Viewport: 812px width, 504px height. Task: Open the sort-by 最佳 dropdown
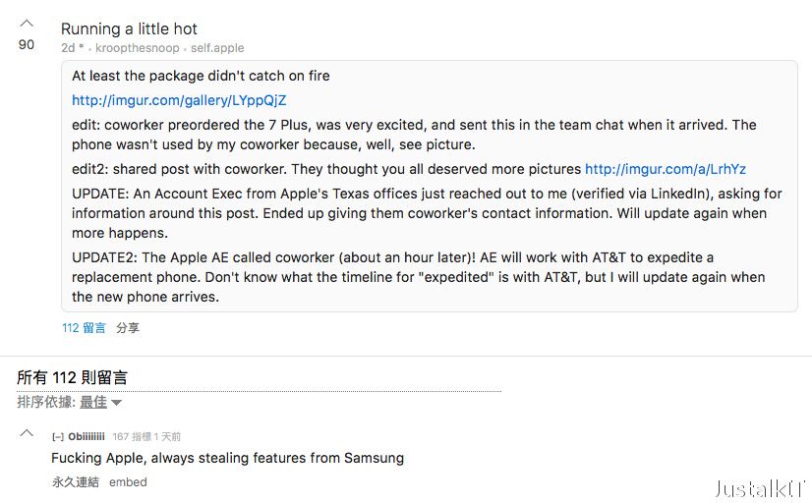pos(93,402)
